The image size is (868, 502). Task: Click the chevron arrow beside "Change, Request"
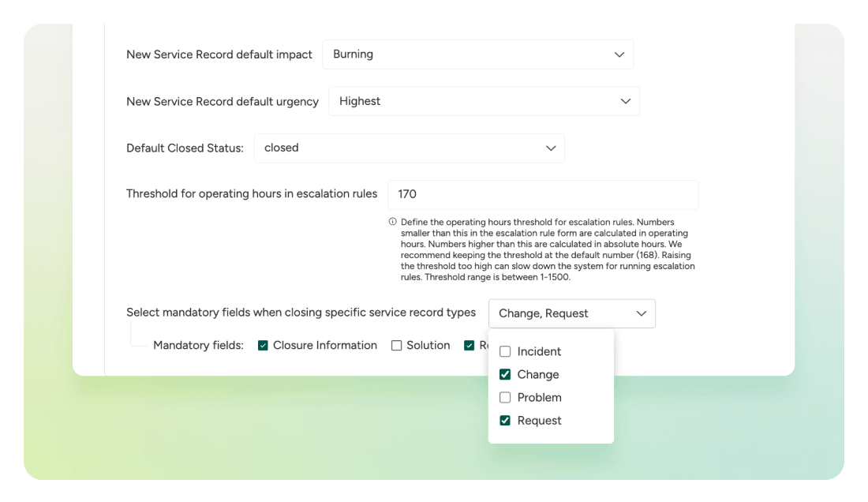point(641,313)
